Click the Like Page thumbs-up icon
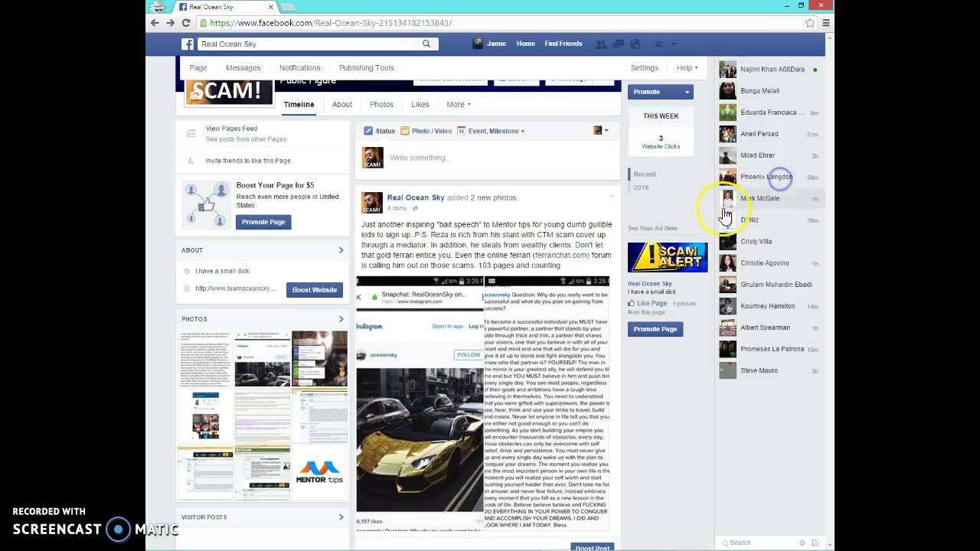 631,303
